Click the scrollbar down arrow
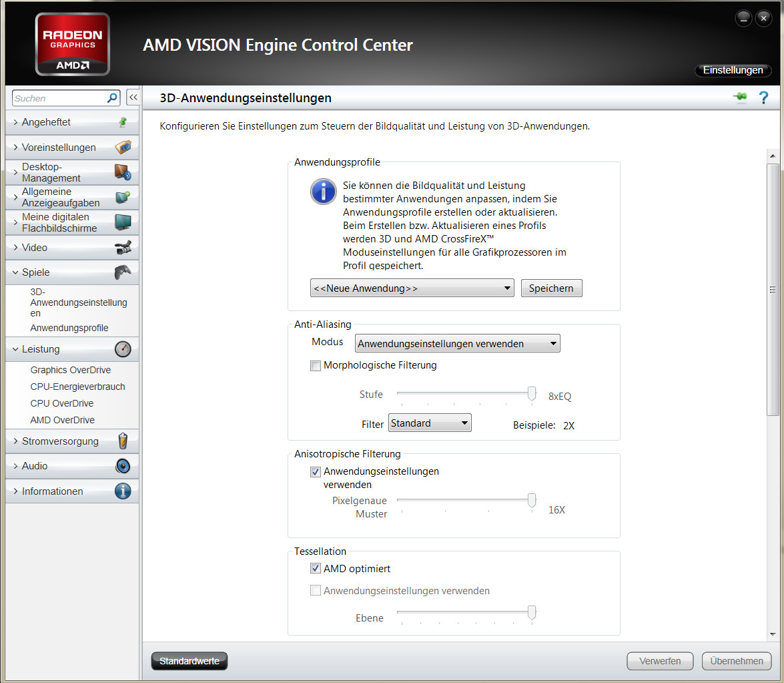 [773, 634]
